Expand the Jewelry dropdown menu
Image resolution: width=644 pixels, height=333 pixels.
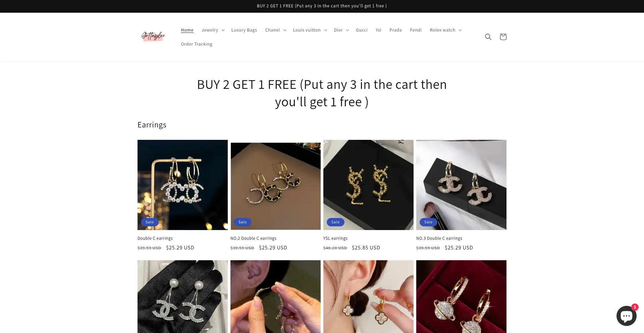click(x=213, y=30)
